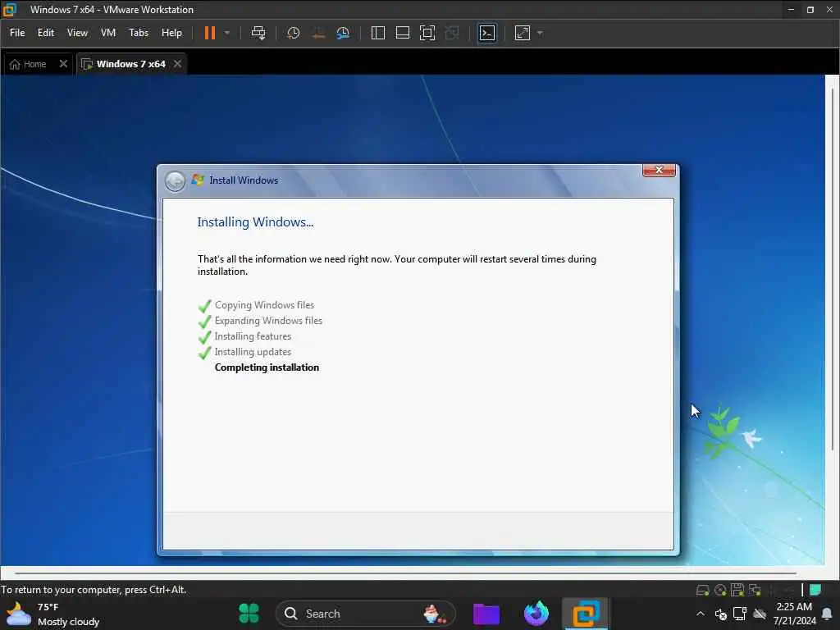This screenshot has width=840, height=630.
Task: Switch to Unity mode
Action: [452, 33]
